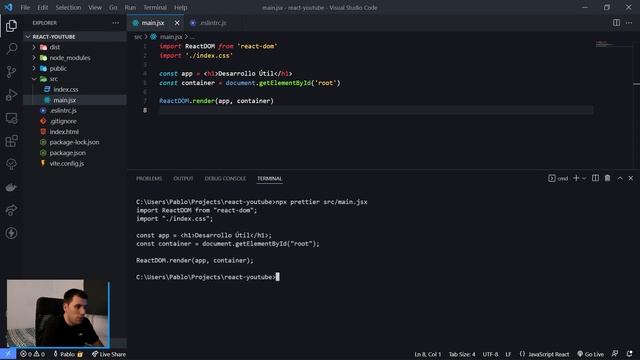Image resolution: width=640 pixels, height=360 pixels.
Task: Switch to the Problems panel tab
Action: [149, 178]
